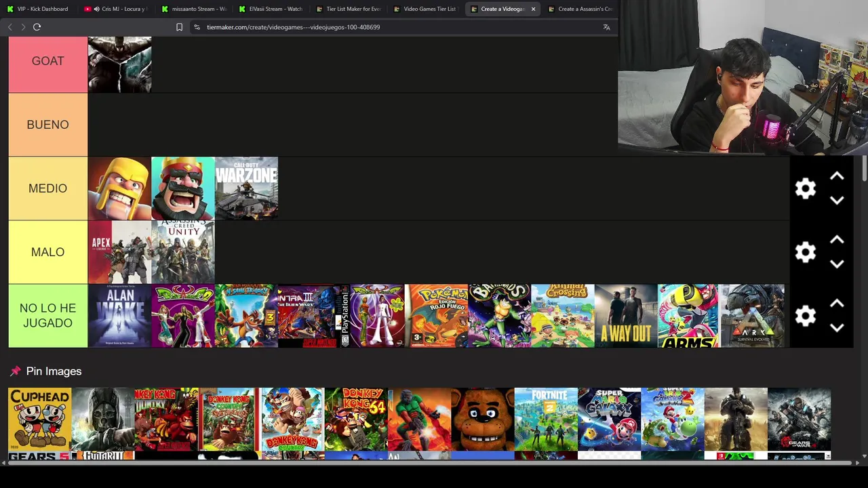Click the horizontal page scrollbar
This screenshot has width=868, height=488.
427,464
